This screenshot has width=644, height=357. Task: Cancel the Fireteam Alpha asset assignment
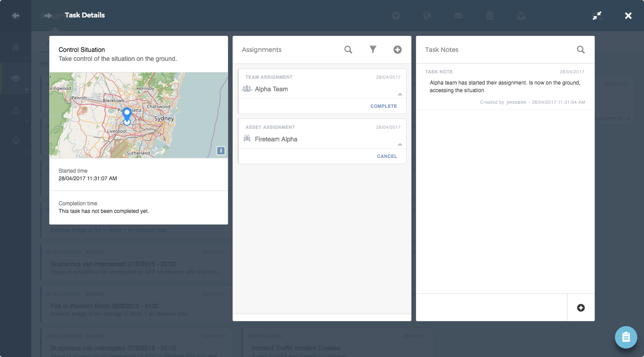pos(387,156)
